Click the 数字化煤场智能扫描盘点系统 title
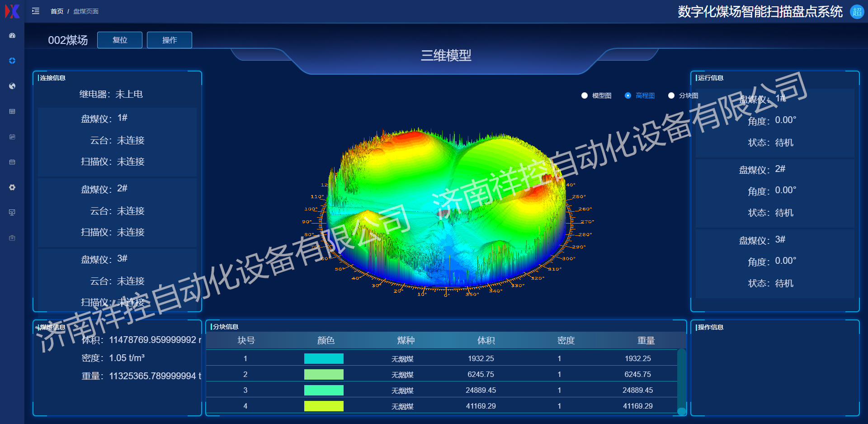The height and width of the screenshot is (424, 868). 760,12
